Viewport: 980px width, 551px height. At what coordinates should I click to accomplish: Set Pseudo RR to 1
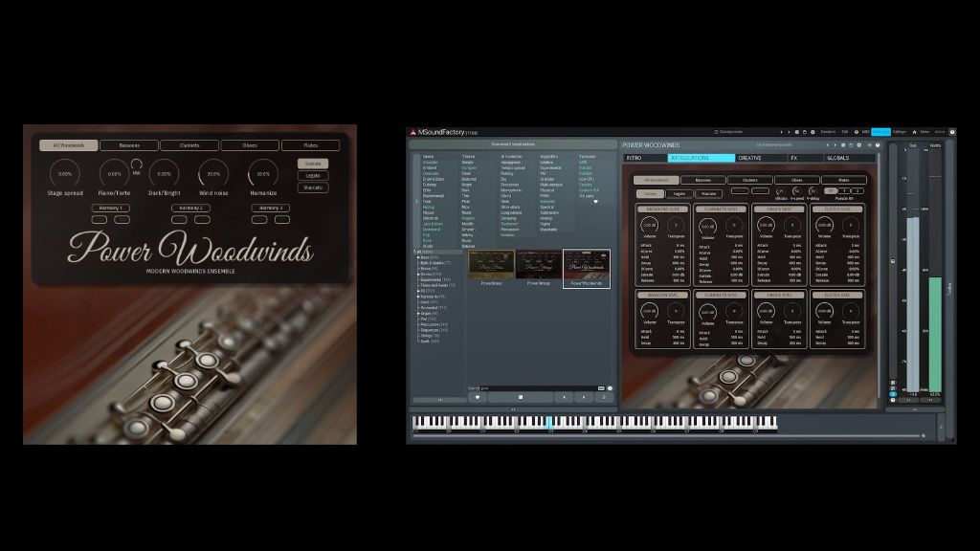[x=844, y=190]
